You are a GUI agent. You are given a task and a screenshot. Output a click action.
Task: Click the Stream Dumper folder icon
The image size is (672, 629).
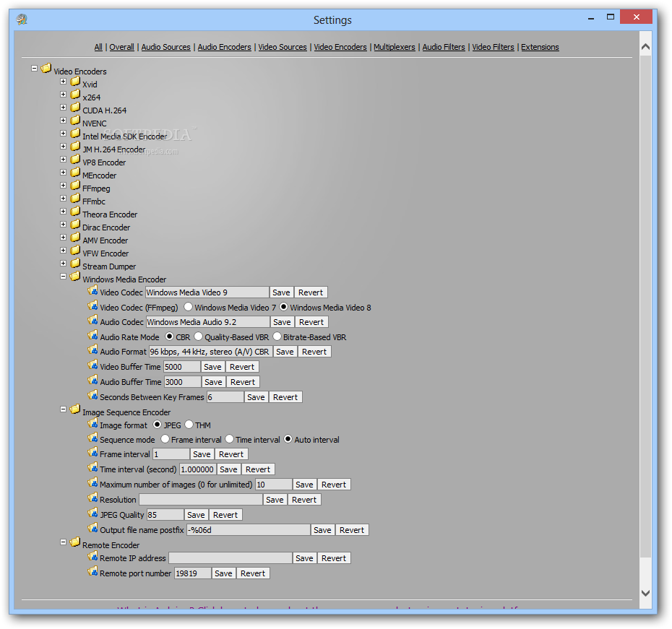point(75,264)
